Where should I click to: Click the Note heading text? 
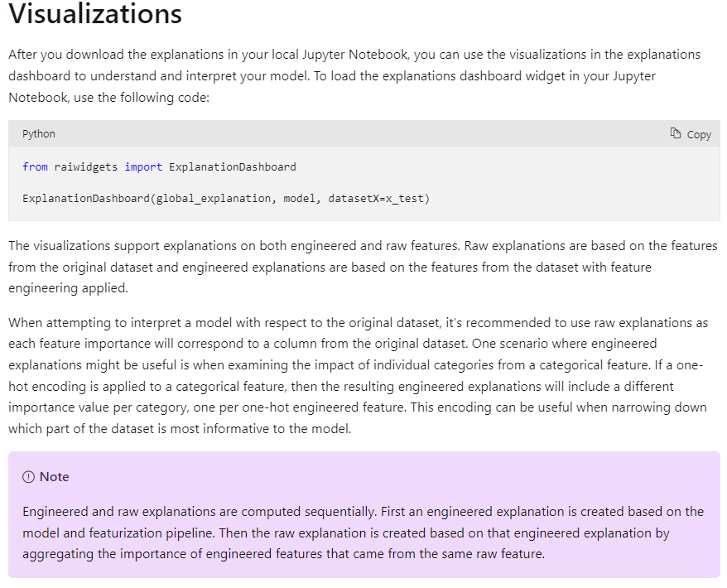(x=54, y=476)
